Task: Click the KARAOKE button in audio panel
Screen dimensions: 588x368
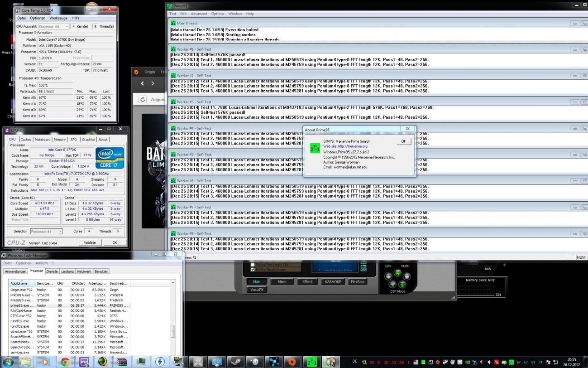Action: pyautogui.click(x=333, y=281)
